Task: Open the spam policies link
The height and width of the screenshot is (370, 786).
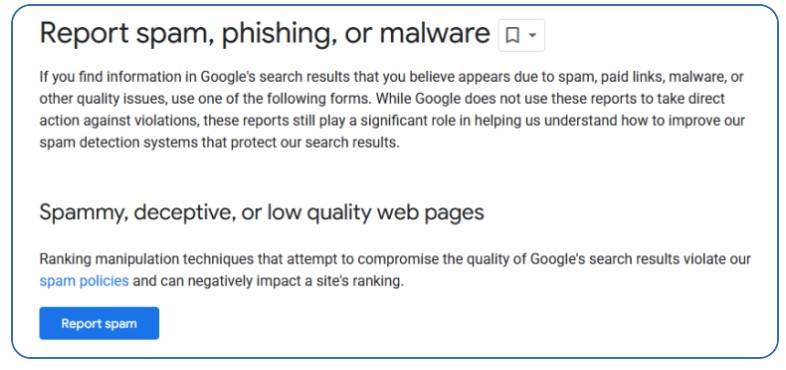Action: click(x=84, y=281)
